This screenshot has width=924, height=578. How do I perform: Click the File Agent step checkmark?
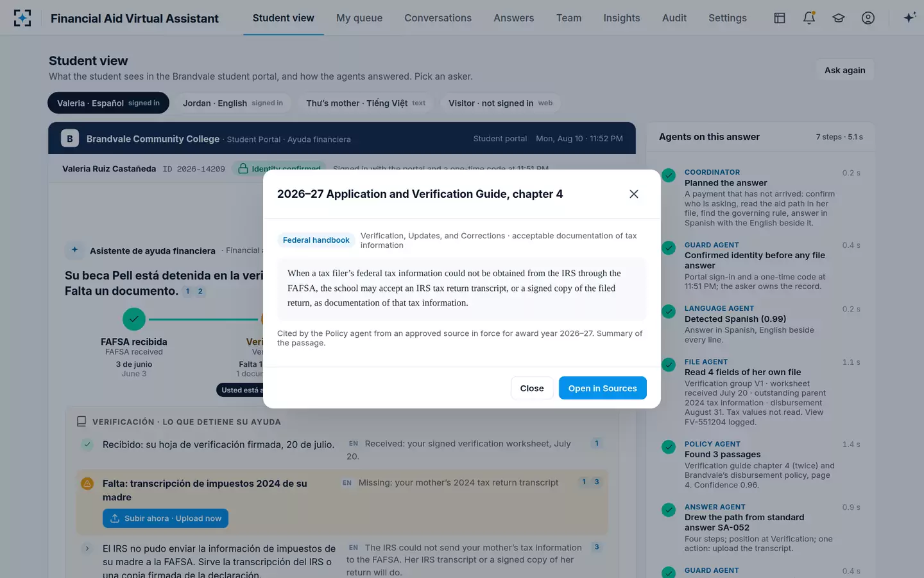tap(669, 365)
